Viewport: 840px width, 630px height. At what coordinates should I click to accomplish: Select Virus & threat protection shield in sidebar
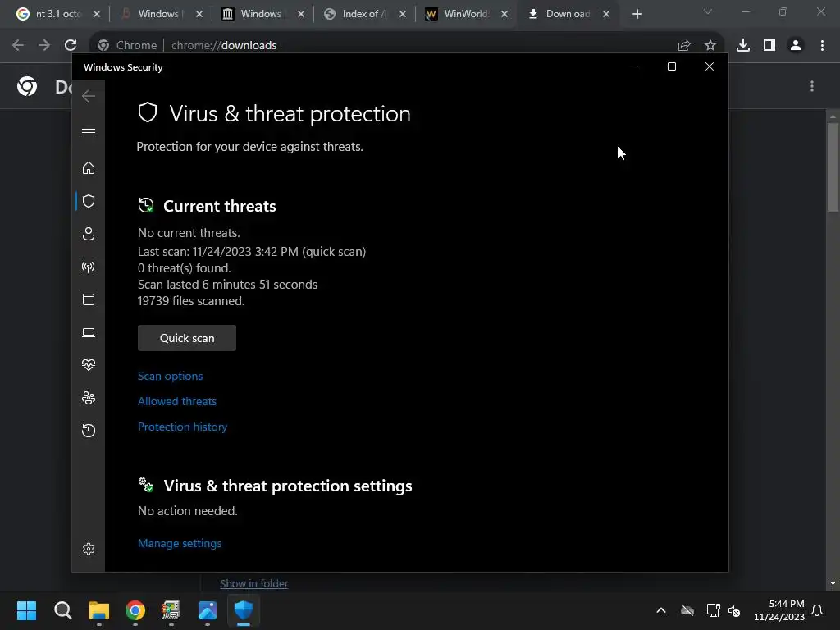[89, 201]
